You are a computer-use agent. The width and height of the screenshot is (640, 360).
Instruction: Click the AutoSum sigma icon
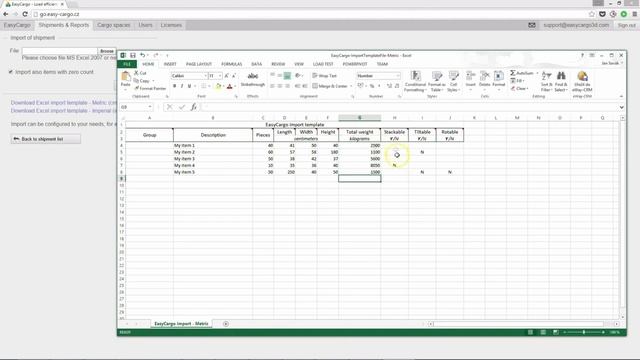pyautogui.click(x=513, y=73)
